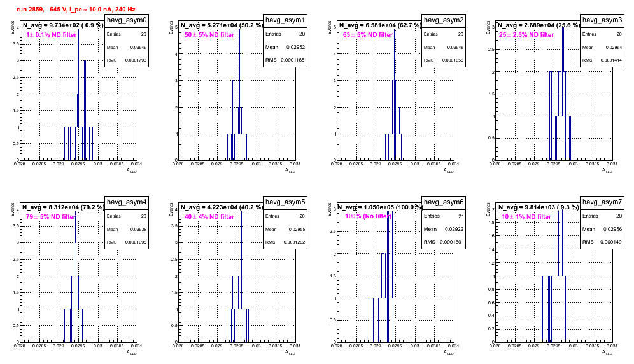Click RMS 0.0001282 in havg_asym5 stats
Image resolution: width=634 pixels, height=364 pixels.
click(285, 242)
